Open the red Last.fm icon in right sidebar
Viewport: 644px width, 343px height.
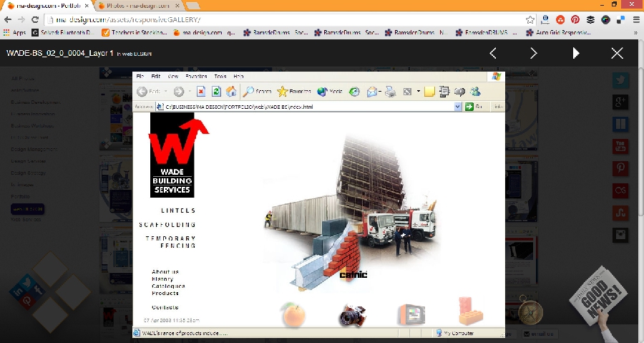click(620, 190)
